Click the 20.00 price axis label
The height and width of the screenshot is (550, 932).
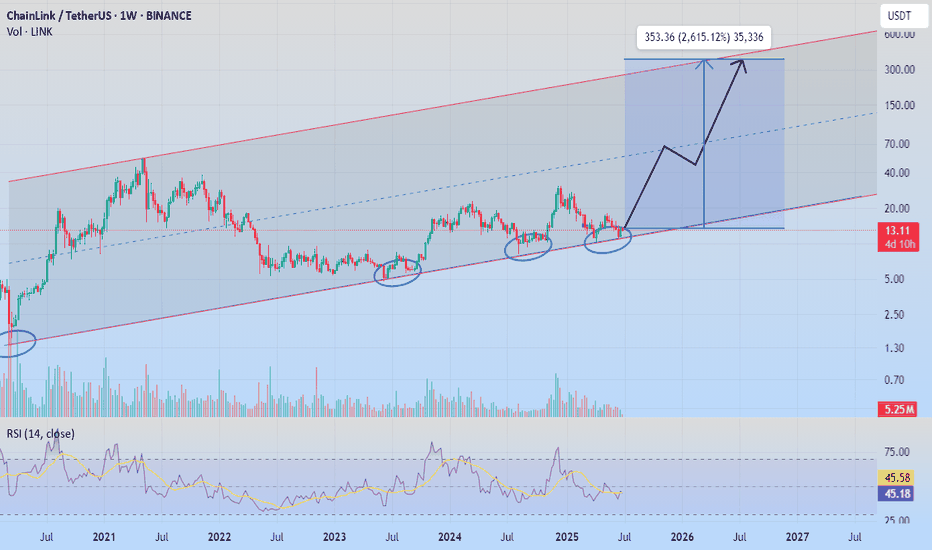pos(897,208)
